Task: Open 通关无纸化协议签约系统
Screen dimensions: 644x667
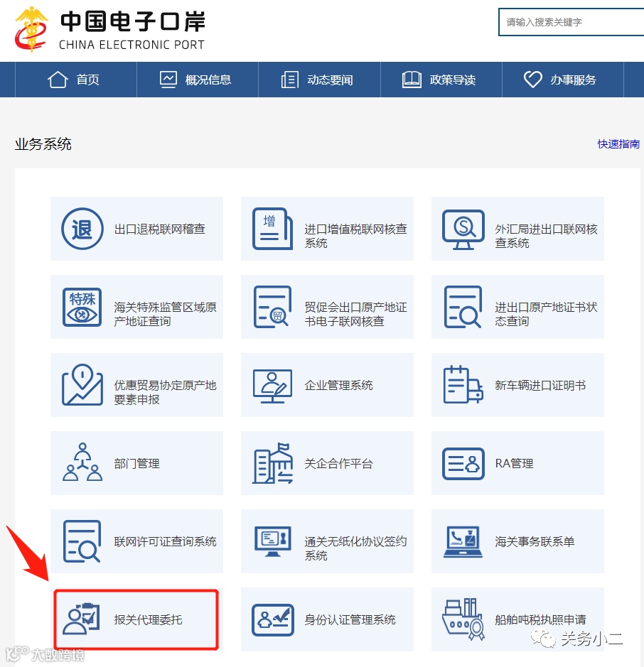Action: [x=327, y=541]
